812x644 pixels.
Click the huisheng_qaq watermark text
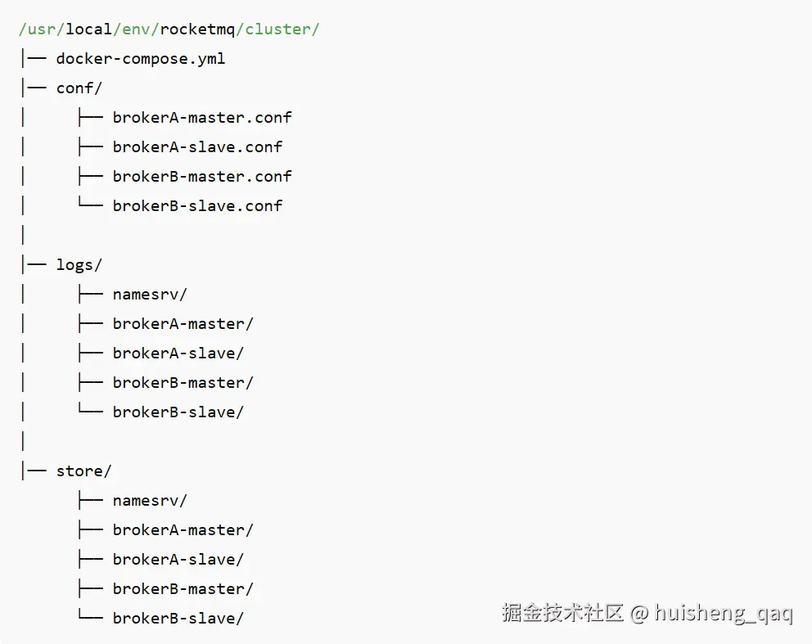pos(724,613)
